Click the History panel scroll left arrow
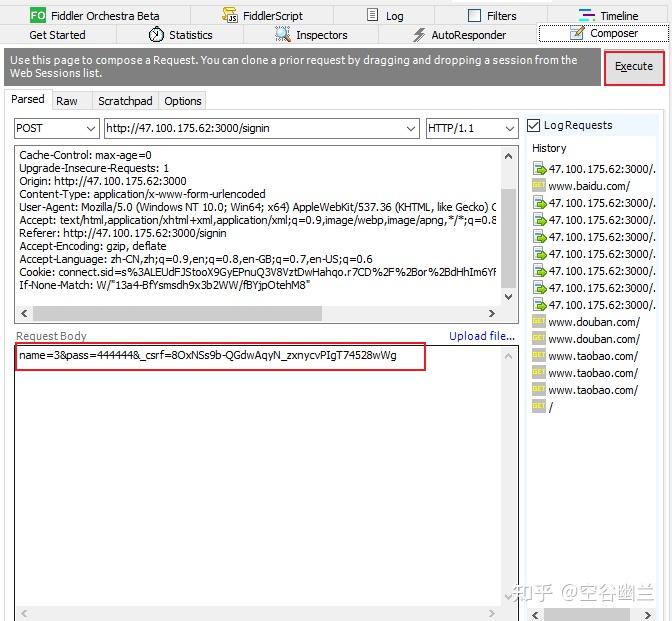Viewport: 672px width, 621px height. click(x=535, y=615)
